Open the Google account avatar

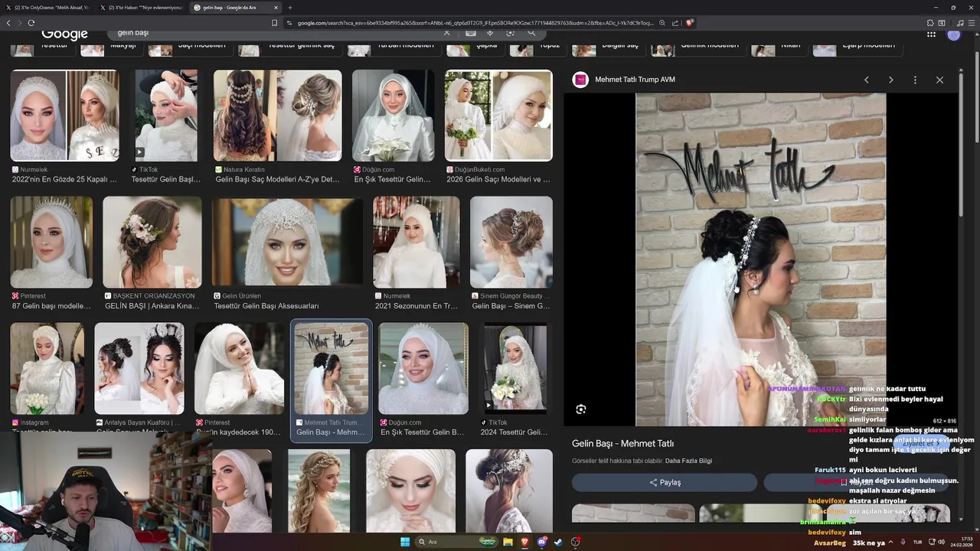coord(953,34)
